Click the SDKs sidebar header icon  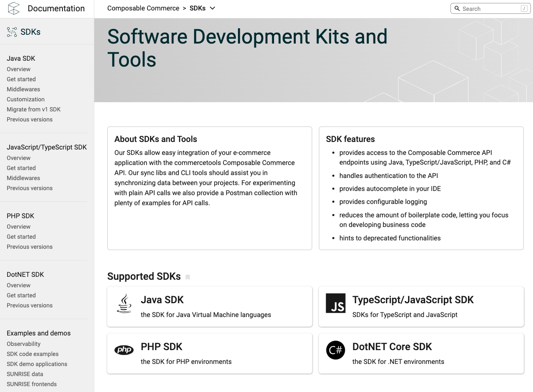click(x=12, y=32)
